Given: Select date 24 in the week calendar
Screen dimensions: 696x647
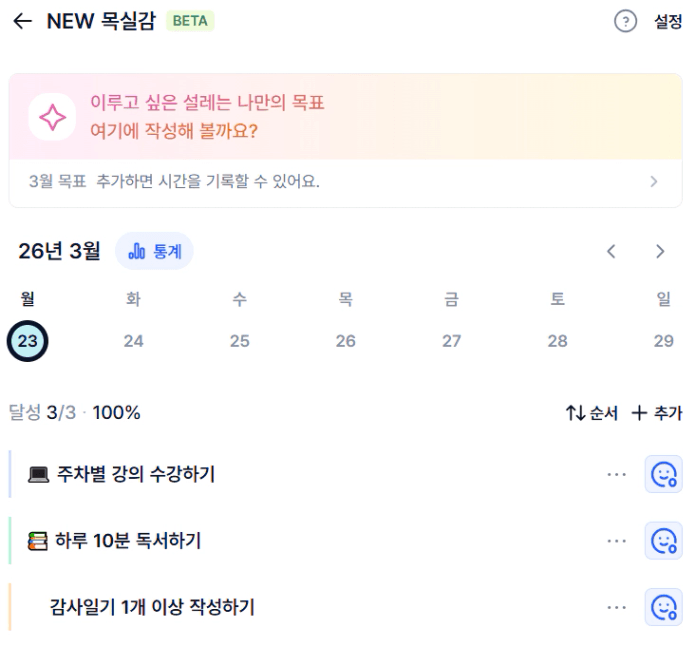Looking at the screenshot, I should 134,341.
